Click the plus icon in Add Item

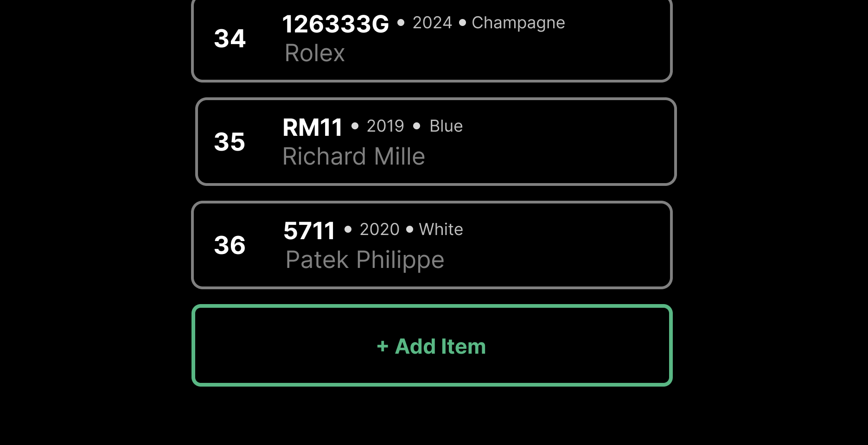pyautogui.click(x=383, y=346)
